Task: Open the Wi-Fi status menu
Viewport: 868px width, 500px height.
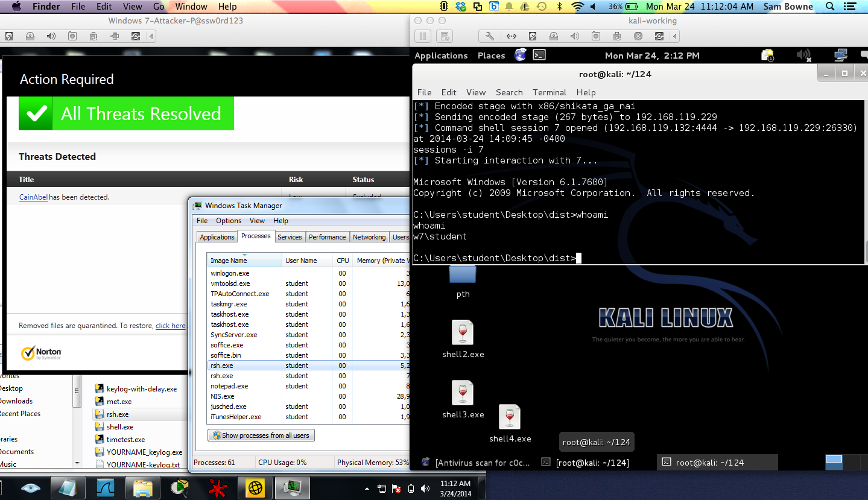Action: pos(578,7)
